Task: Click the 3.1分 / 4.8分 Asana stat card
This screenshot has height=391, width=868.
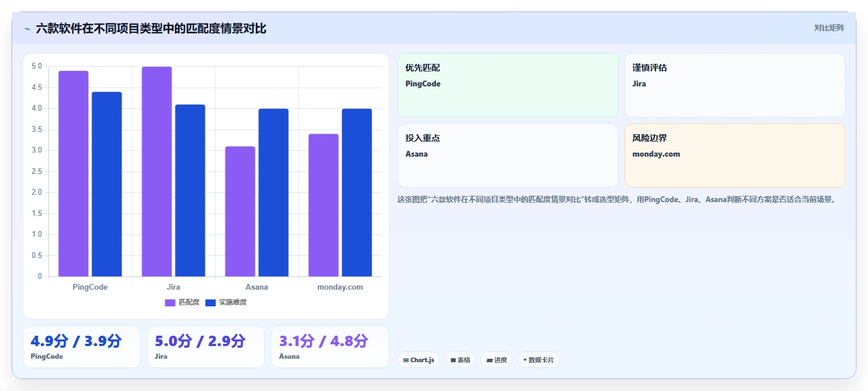Action: pos(330,347)
